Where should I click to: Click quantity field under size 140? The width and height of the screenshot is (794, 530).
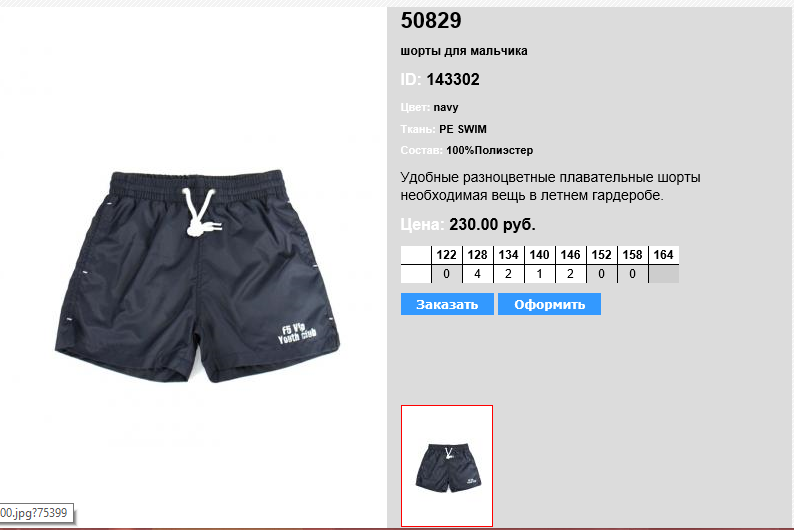coord(539,274)
